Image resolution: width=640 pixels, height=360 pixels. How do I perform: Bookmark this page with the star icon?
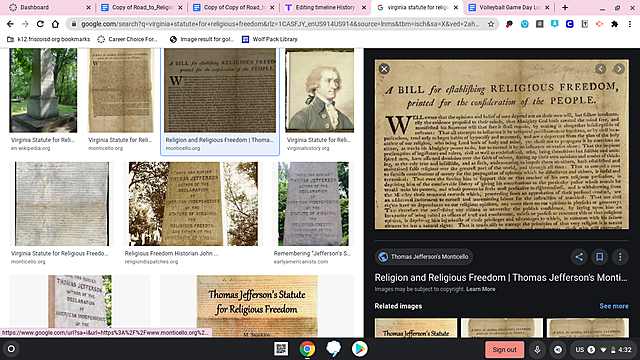coord(491,24)
